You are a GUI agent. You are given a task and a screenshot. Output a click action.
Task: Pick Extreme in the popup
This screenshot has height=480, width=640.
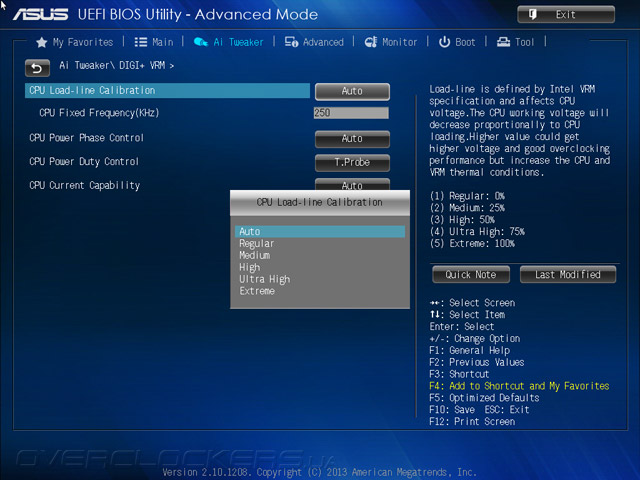coord(257,291)
